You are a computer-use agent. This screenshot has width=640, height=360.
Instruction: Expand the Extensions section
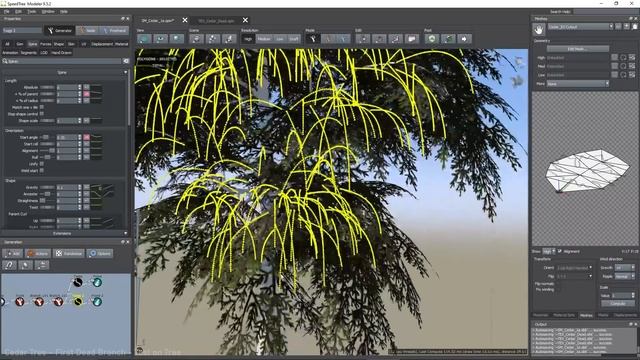64,233
